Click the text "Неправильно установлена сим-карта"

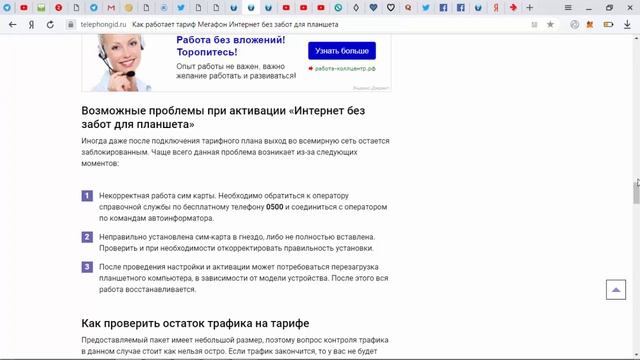[x=166, y=237]
